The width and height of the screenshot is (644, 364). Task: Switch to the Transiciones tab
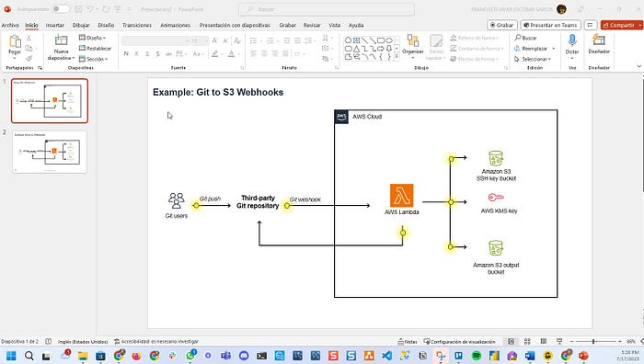(x=137, y=25)
